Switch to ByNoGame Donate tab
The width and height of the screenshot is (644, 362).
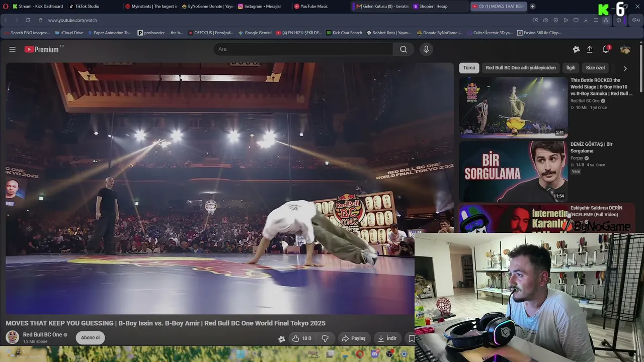(207, 6)
